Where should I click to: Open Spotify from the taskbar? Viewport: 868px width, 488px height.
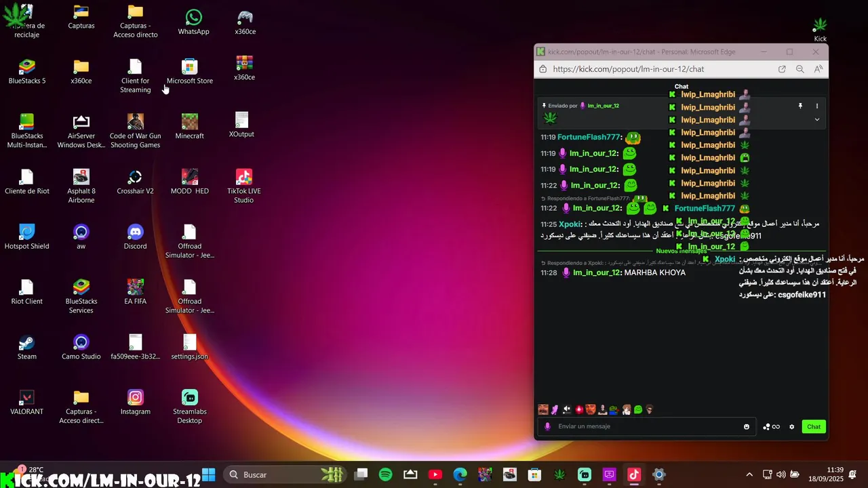pyautogui.click(x=385, y=474)
